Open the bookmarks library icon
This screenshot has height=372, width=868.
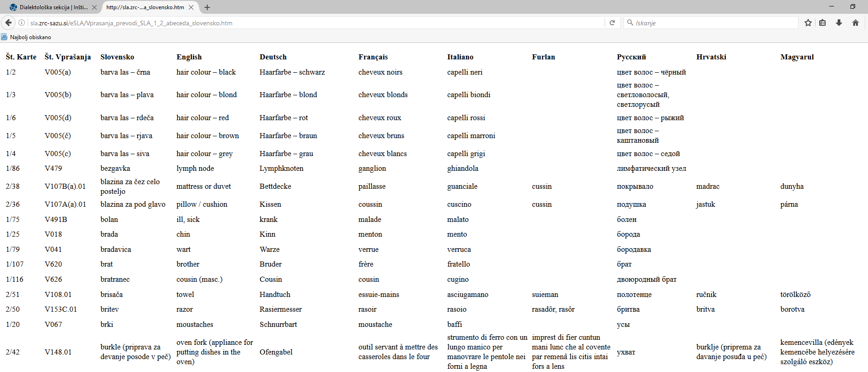click(x=822, y=23)
